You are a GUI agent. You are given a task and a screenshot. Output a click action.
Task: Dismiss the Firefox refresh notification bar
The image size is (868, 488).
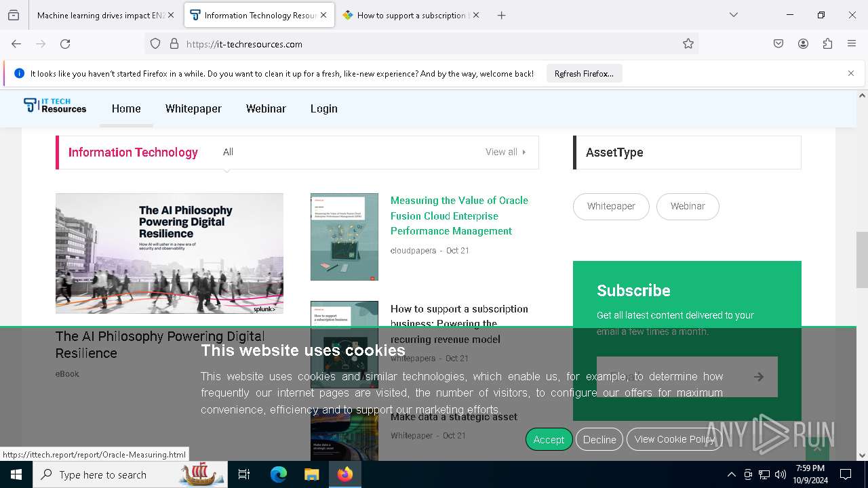tap(851, 73)
